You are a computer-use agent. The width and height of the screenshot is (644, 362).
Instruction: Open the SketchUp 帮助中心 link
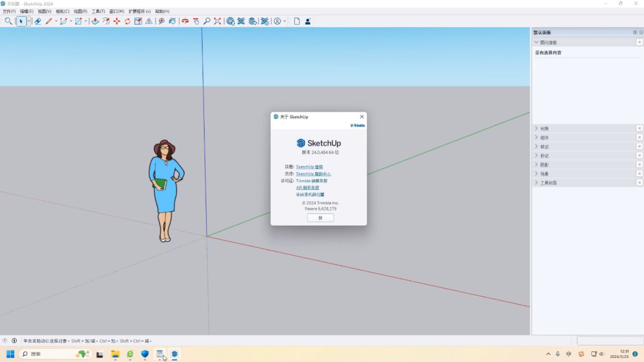coord(313,174)
